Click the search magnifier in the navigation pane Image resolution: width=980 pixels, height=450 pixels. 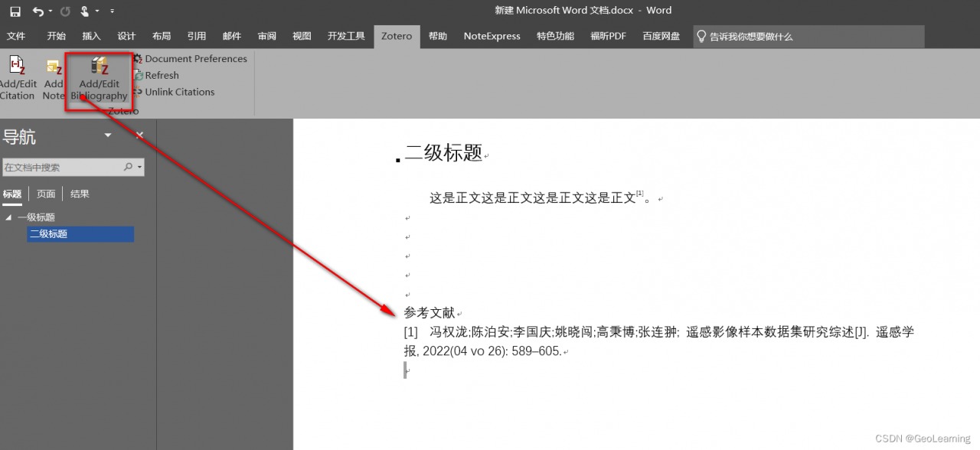click(126, 166)
